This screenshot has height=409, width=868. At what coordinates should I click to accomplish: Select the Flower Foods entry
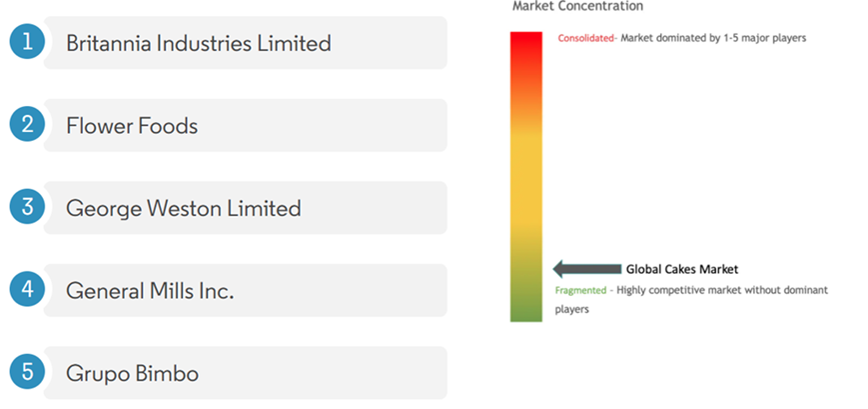coord(246,125)
